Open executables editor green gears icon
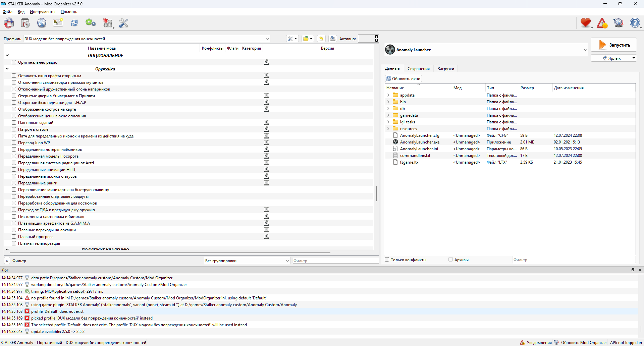The width and height of the screenshot is (644, 346). coord(91,23)
